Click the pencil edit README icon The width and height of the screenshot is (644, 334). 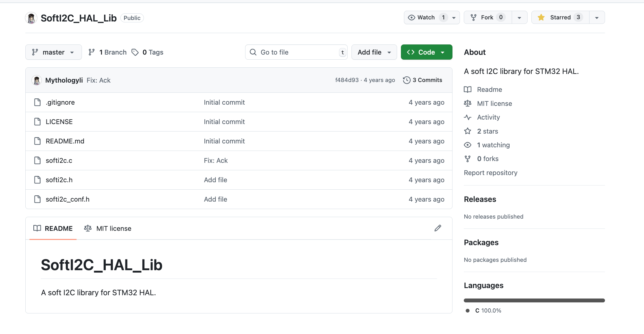click(x=438, y=228)
